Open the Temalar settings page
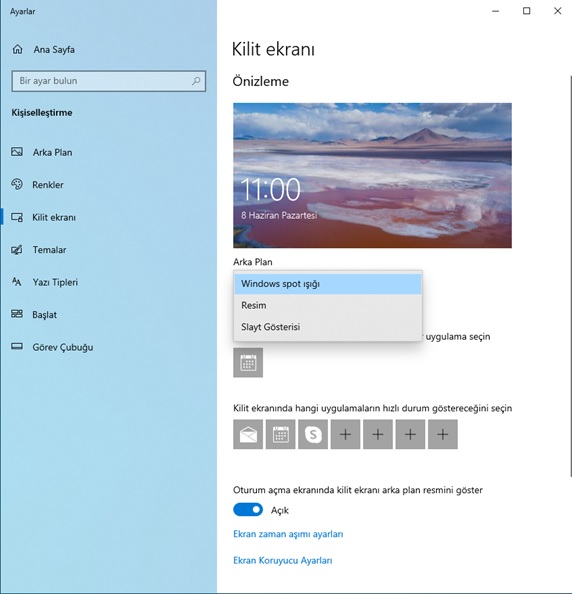The image size is (572, 594). coord(49,250)
